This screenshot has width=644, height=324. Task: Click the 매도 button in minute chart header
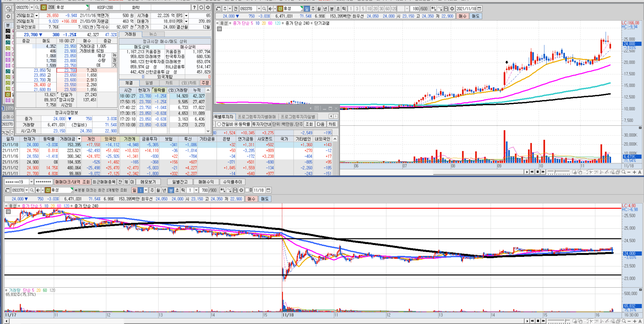click(x=265, y=199)
